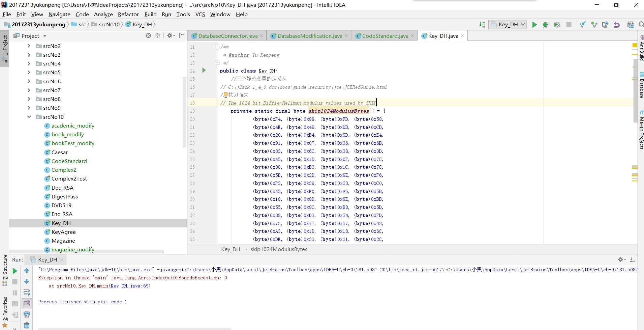644x330 pixels.
Task: Close the Key_DH.java editor tab
Action: tap(462, 36)
